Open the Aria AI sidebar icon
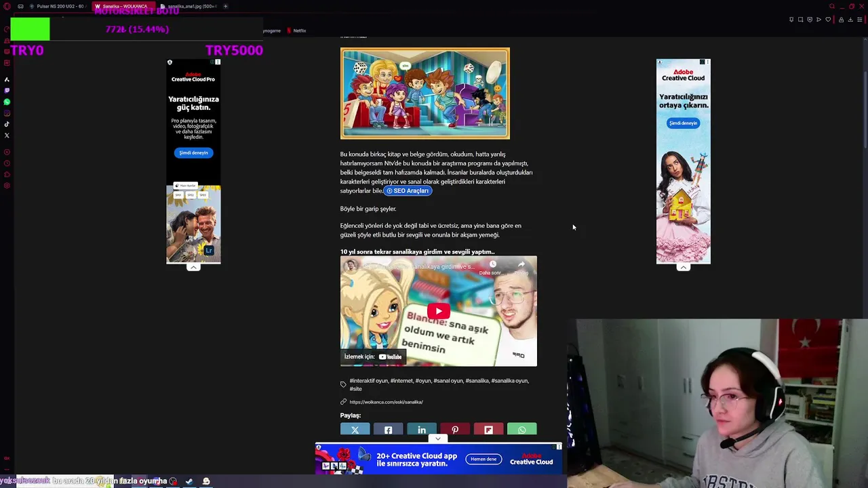This screenshot has height=488, width=868. 7,79
